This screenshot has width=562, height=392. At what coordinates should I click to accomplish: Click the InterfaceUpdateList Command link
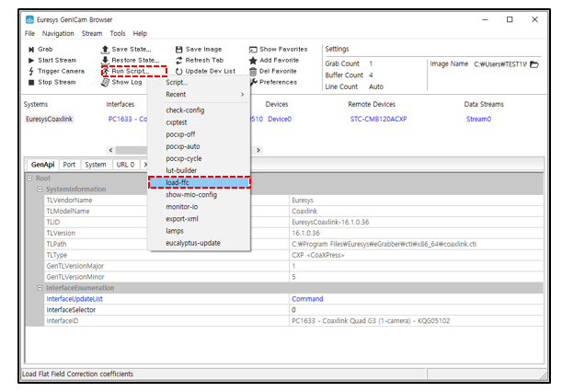[x=307, y=299]
